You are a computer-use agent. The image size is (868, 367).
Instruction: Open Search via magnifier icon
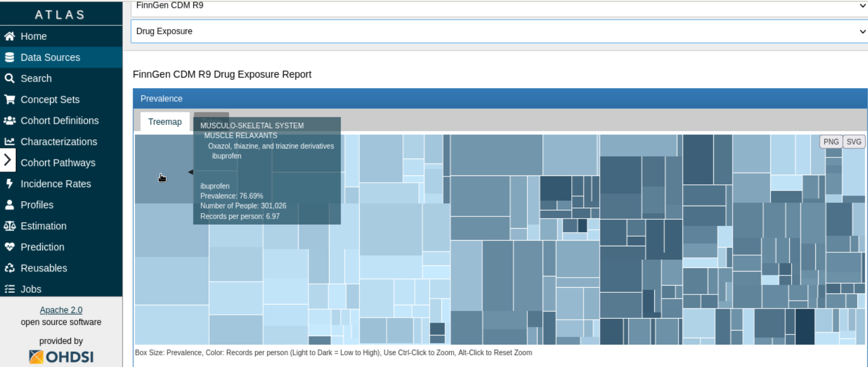pyautogui.click(x=9, y=79)
